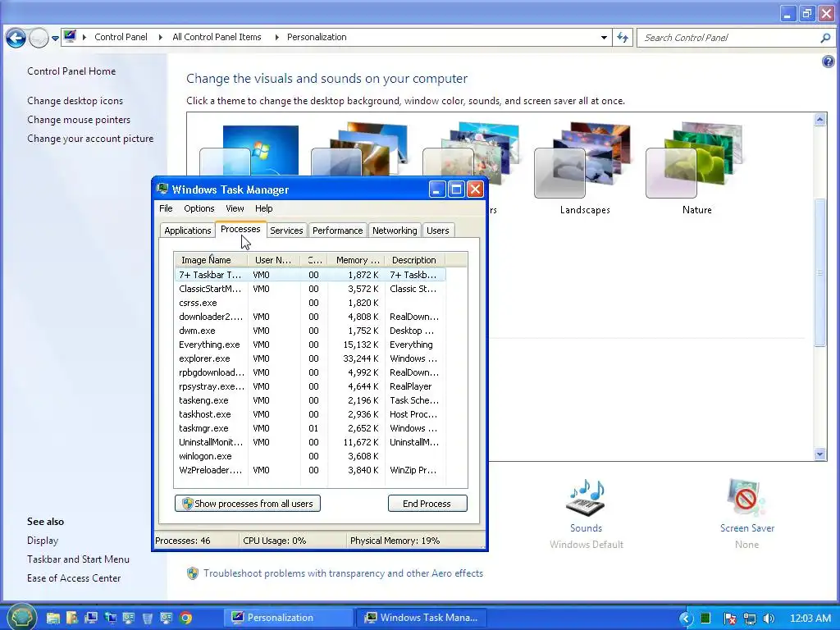Switch to the Users tab
This screenshot has height=630, width=840.
tap(438, 231)
